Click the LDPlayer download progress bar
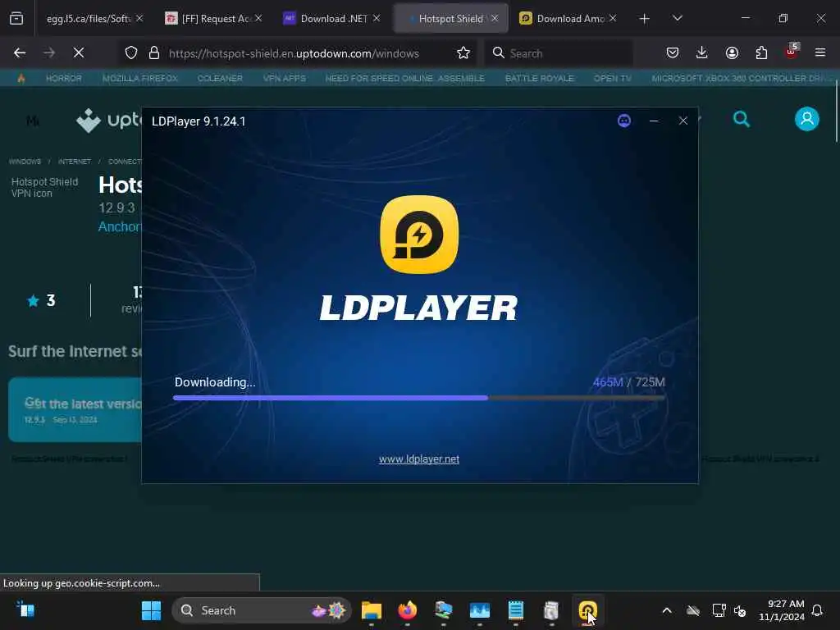The width and height of the screenshot is (840, 630). (419, 398)
